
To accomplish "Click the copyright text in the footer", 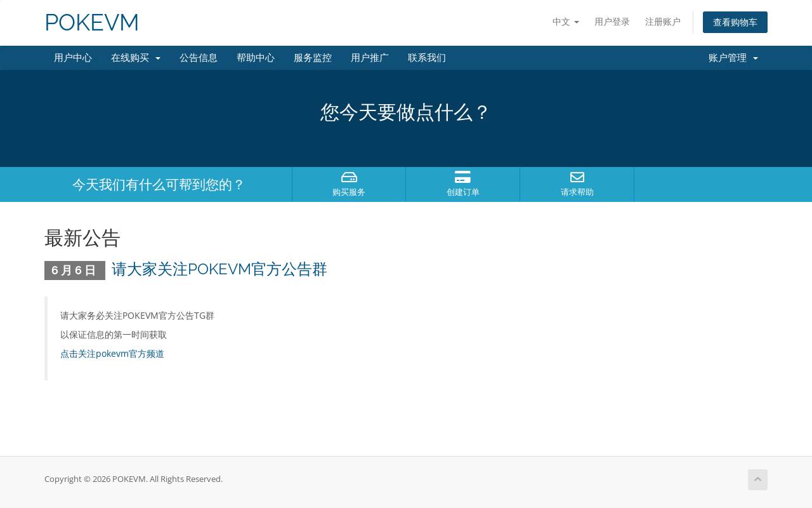I will click(133, 479).
